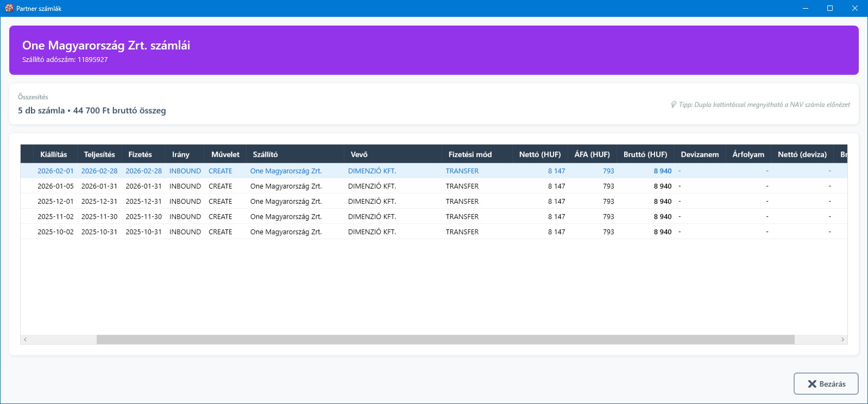Click the lightbulb tip icon
Viewport: 868px width, 404px height.
pos(674,104)
